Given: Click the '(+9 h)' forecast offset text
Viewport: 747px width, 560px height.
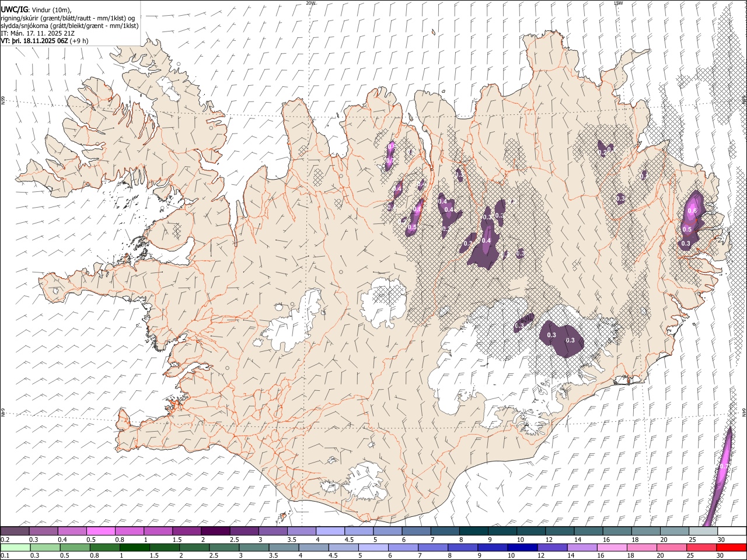Looking at the screenshot, I should (80, 41).
